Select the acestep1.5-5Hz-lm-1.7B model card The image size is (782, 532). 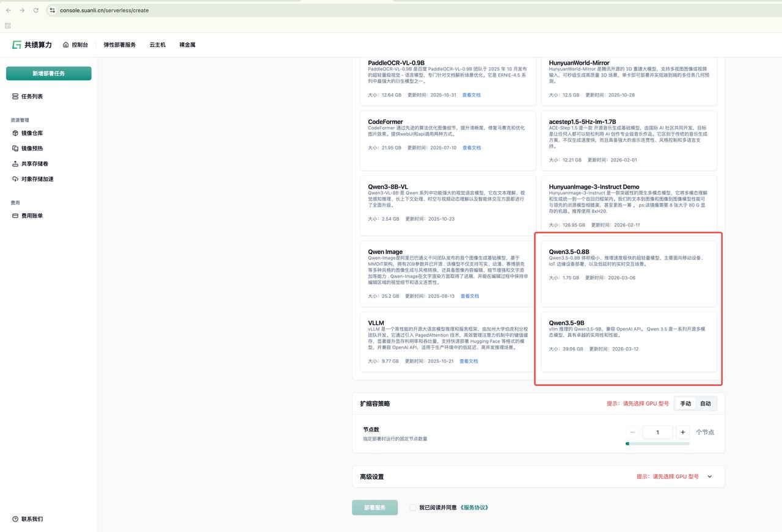click(629, 140)
